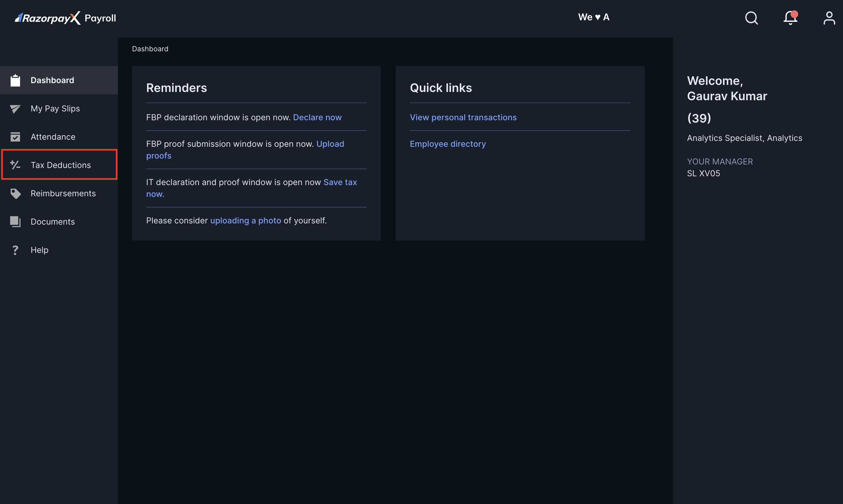
Task: Open notifications bell icon
Action: pyautogui.click(x=791, y=18)
